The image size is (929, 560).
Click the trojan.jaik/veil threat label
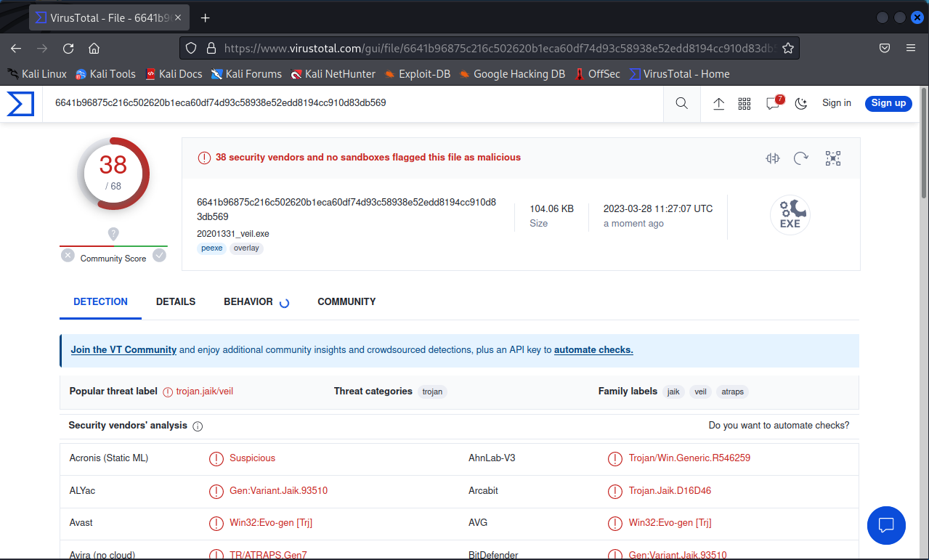[204, 391]
